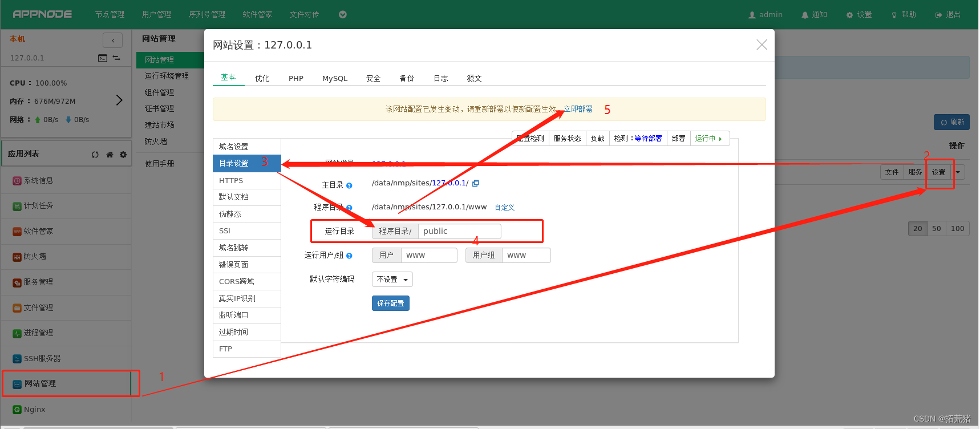Image resolution: width=980 pixels, height=429 pixels.
Task: Switch to the MySQL tab
Action: coord(335,78)
